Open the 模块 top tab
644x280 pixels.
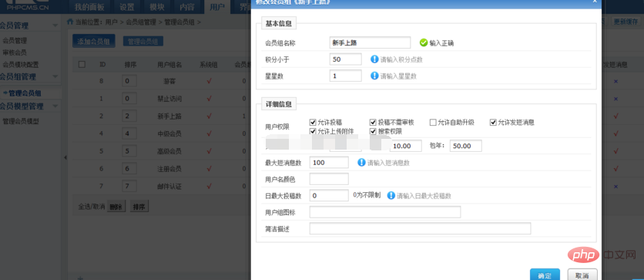(x=157, y=7)
